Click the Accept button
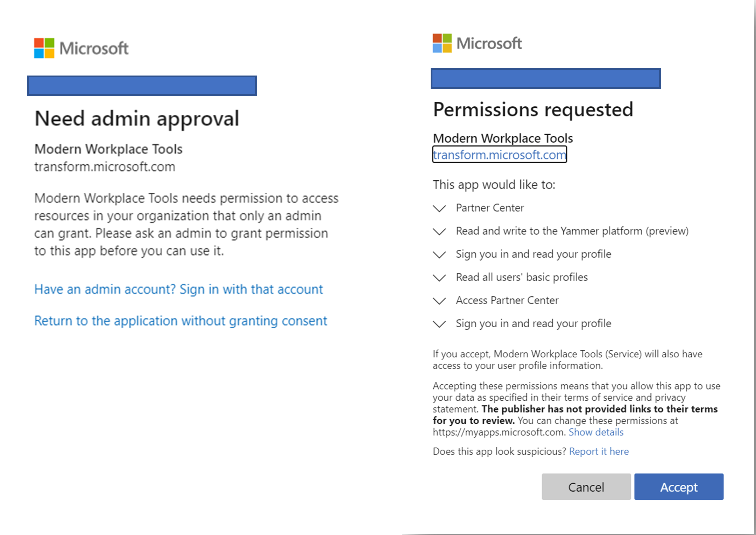The height and width of the screenshot is (535, 756). [679, 487]
